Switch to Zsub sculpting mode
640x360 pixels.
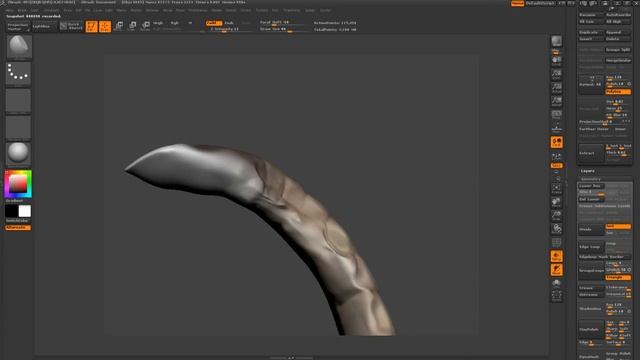(229, 23)
